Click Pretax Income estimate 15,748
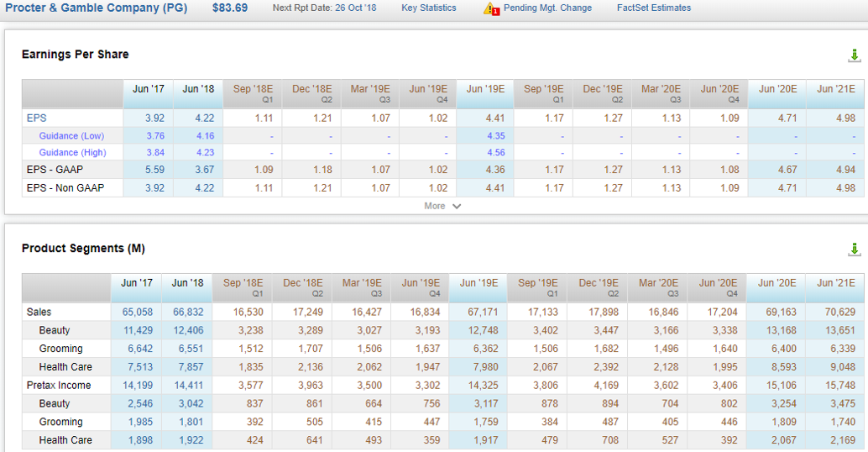Image resolution: width=868 pixels, height=452 pixels. [x=839, y=385]
